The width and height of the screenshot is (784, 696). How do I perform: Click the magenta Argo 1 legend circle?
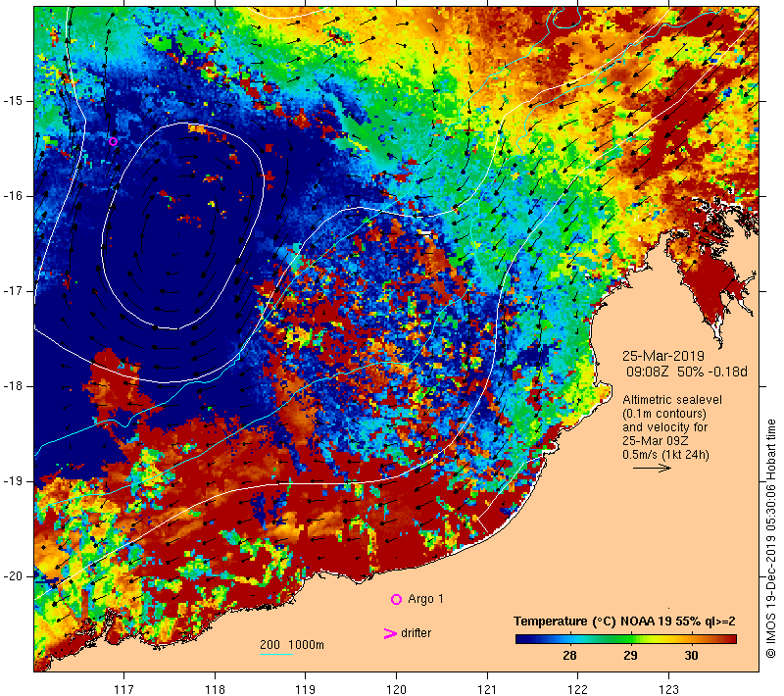click(x=396, y=599)
